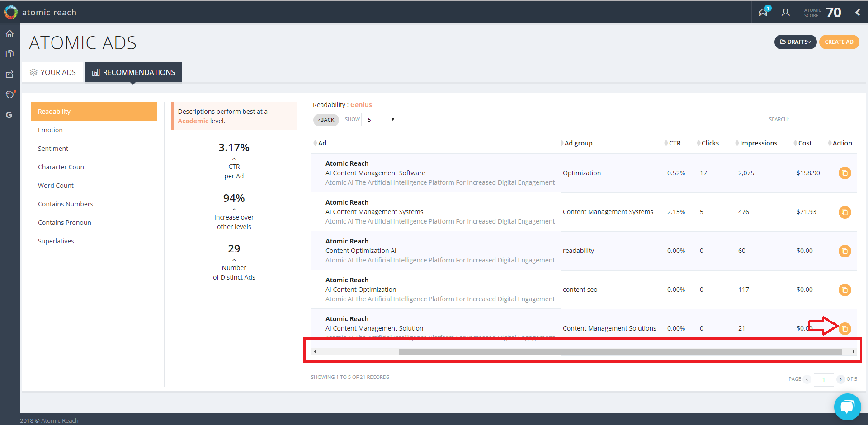Click the 2.15% CTR value

676,212
